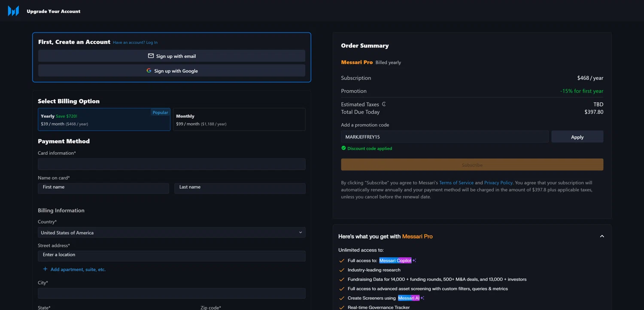Click the Subscribe button
This screenshot has width=644, height=310.
coord(472,165)
